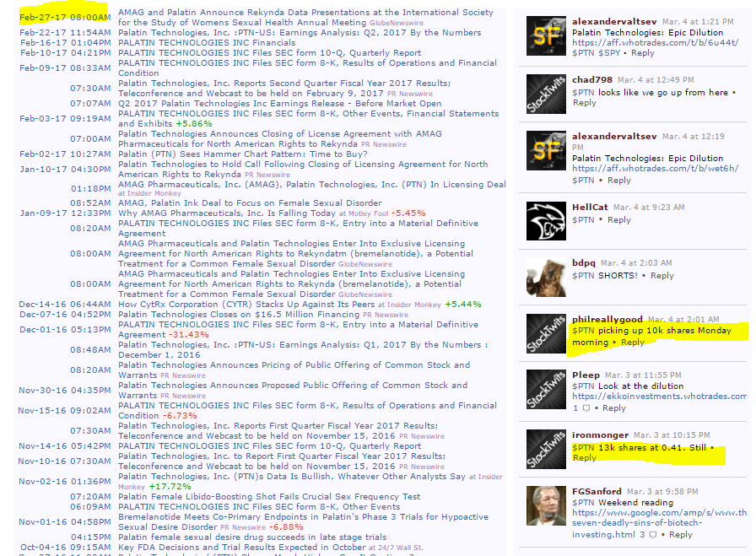Reply to chad798's post
Screen dimensions: 756x556
pyautogui.click(x=585, y=103)
